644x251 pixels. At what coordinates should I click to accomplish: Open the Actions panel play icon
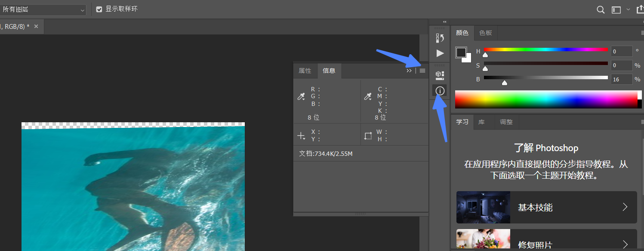click(439, 53)
